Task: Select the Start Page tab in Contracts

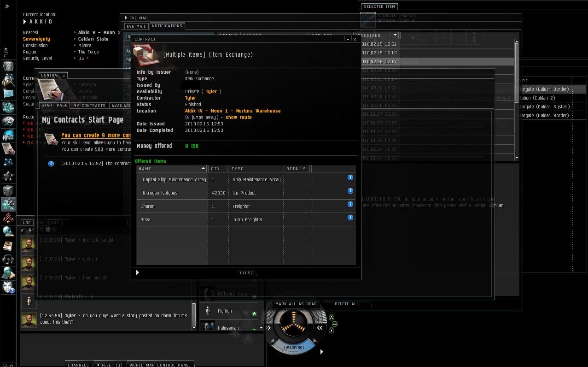Action: pos(54,105)
